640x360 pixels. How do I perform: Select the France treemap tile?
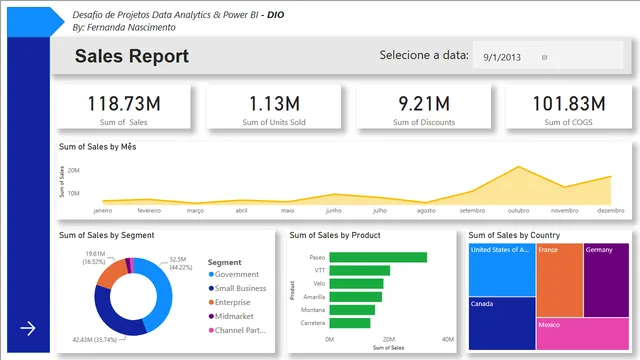tap(559, 280)
